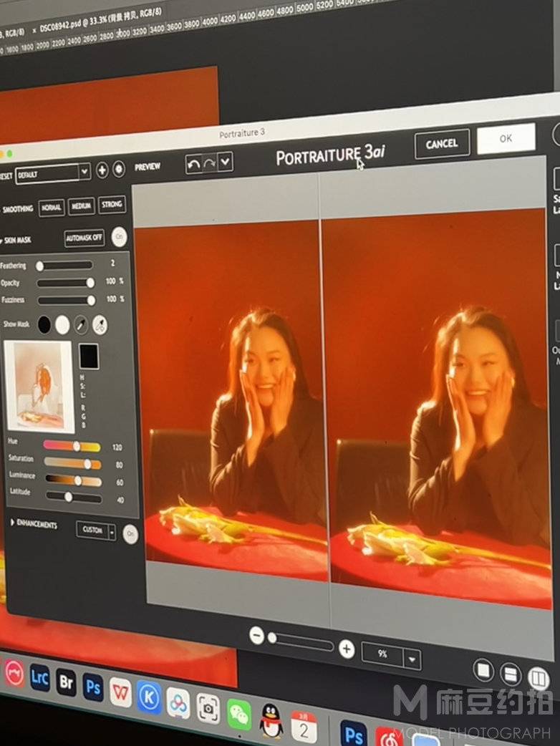The width and height of the screenshot is (560, 746).
Task: Undo the last Portraiture adjustment
Action: 193,165
